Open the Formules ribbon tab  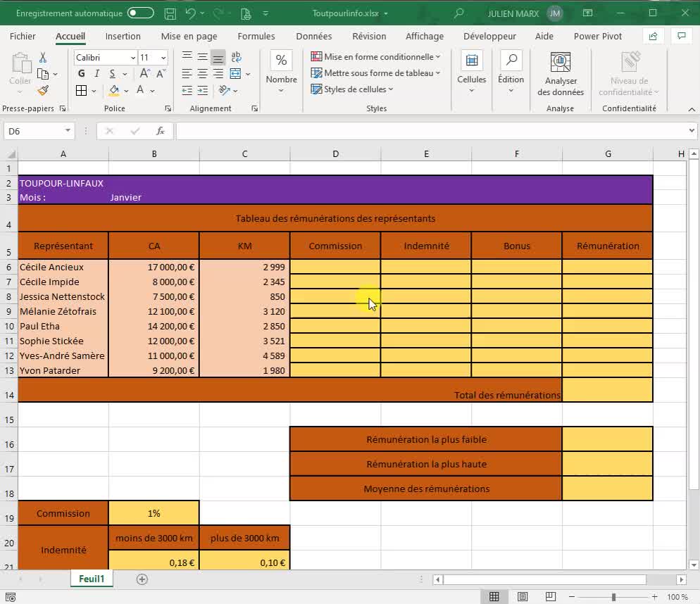pyautogui.click(x=256, y=37)
